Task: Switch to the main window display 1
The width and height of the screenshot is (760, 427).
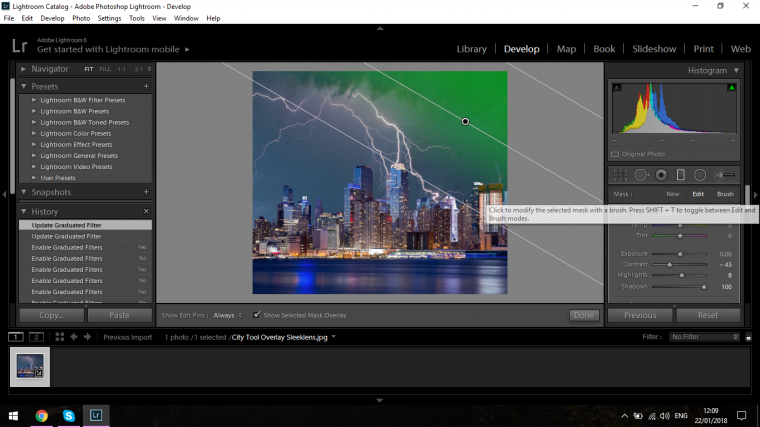Action: point(16,337)
